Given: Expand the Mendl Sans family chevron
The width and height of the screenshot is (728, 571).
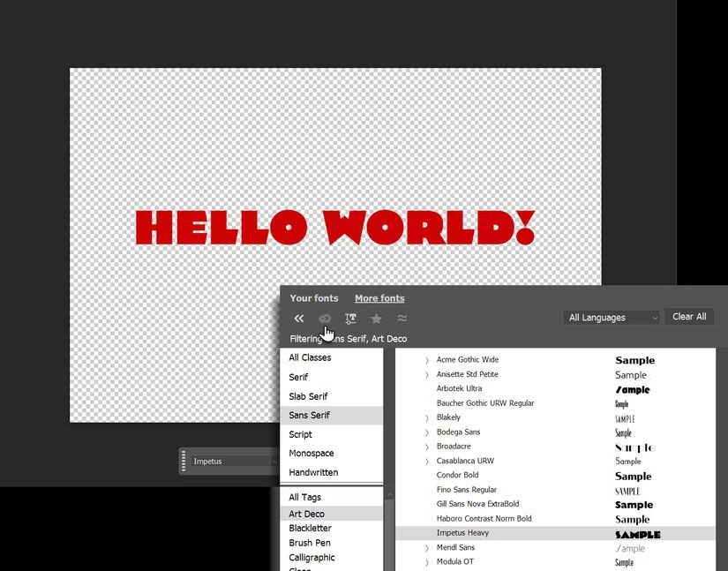Looking at the screenshot, I should [x=426, y=547].
